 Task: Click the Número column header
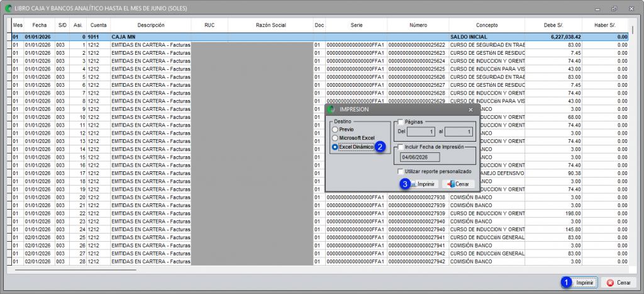418,25
